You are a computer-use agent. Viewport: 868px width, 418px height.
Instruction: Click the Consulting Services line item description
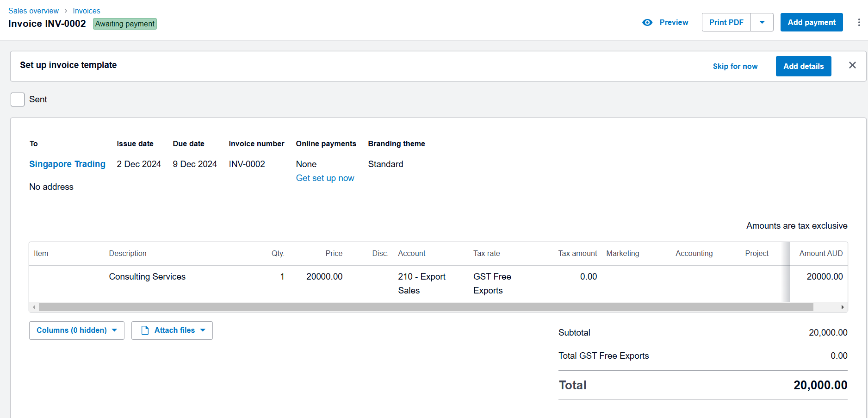(147, 276)
